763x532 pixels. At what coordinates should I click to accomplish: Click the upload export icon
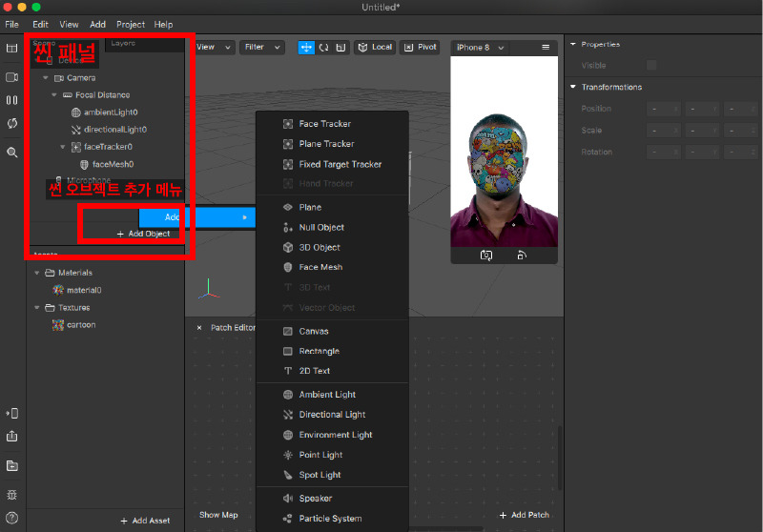[12, 437]
